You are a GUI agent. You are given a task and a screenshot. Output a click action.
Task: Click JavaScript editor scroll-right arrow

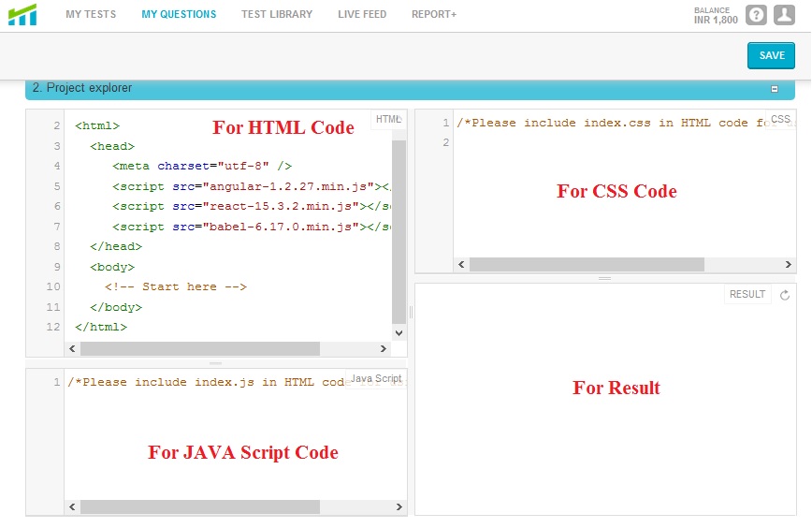tap(399, 506)
